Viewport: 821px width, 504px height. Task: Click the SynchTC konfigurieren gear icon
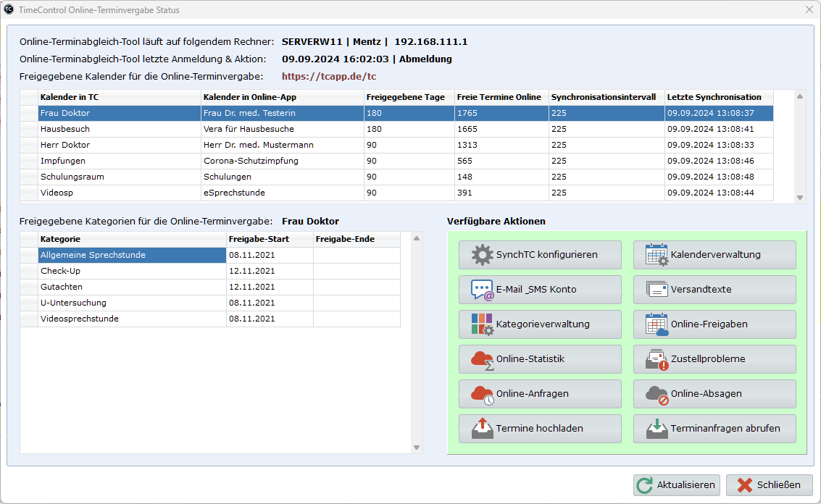(482, 255)
